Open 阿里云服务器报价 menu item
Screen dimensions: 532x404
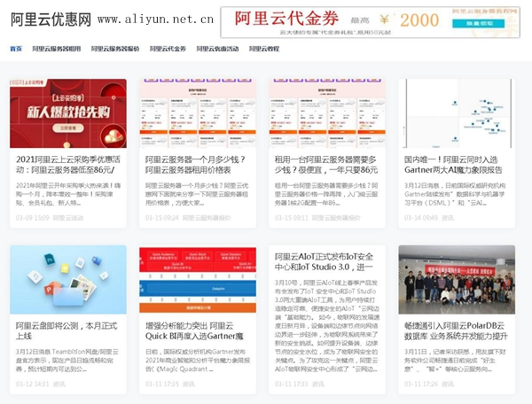[115, 49]
